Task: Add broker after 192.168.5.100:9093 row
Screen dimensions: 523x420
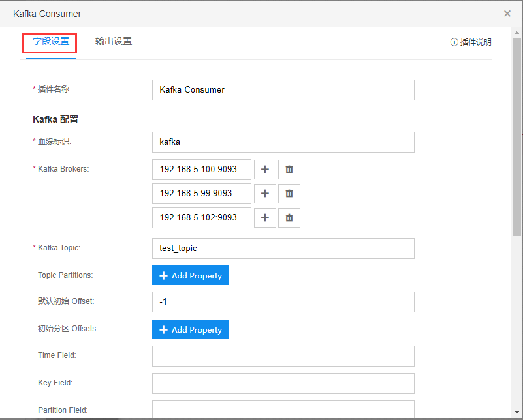Action: [x=265, y=170]
